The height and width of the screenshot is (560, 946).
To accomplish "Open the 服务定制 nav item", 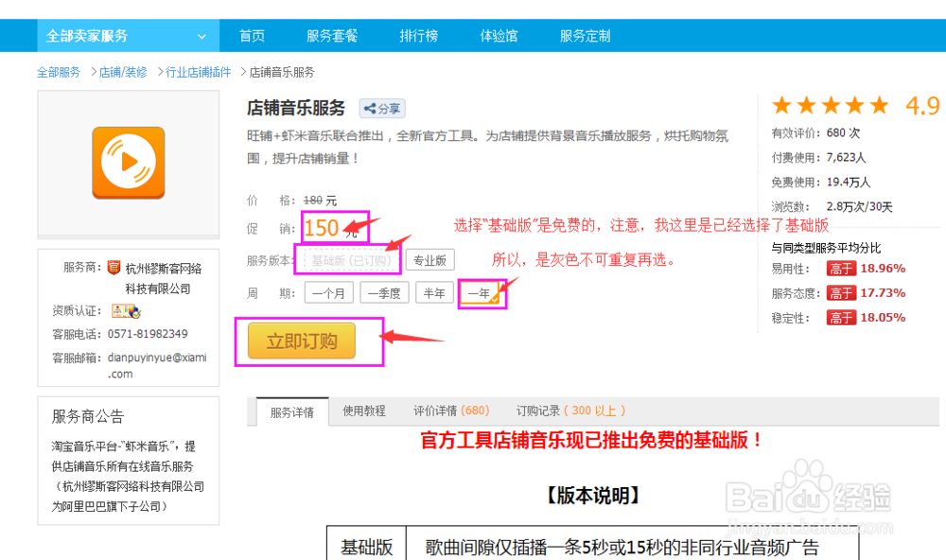I will click(x=585, y=36).
